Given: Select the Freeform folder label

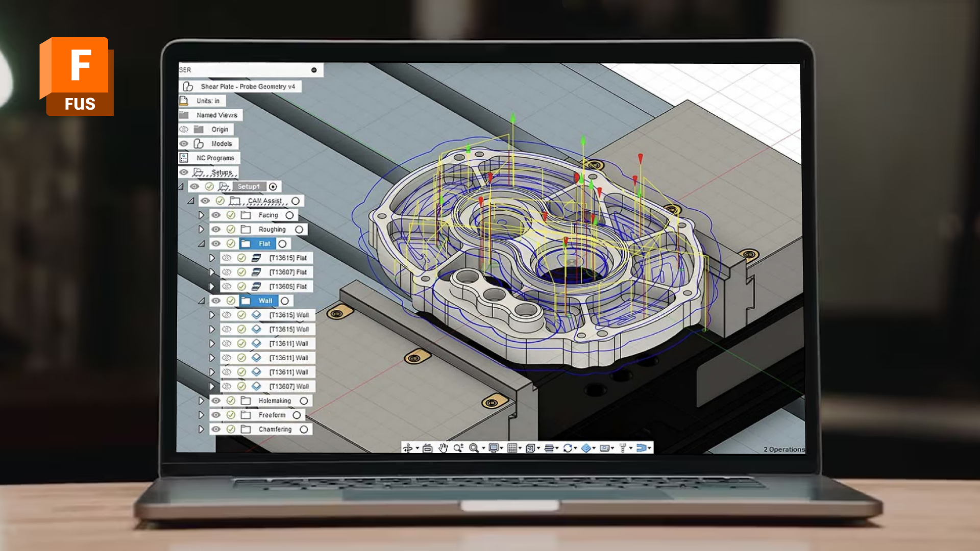Looking at the screenshot, I should [272, 415].
